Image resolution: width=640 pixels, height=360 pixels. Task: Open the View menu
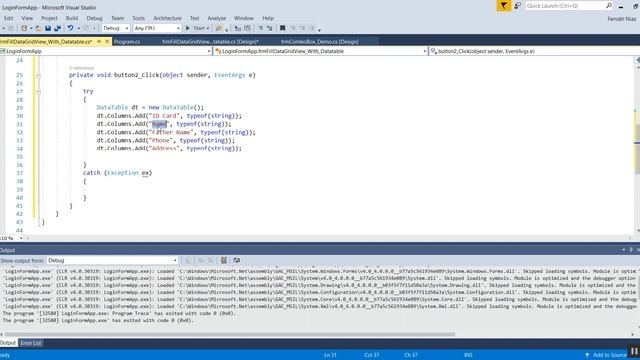click(x=27, y=18)
